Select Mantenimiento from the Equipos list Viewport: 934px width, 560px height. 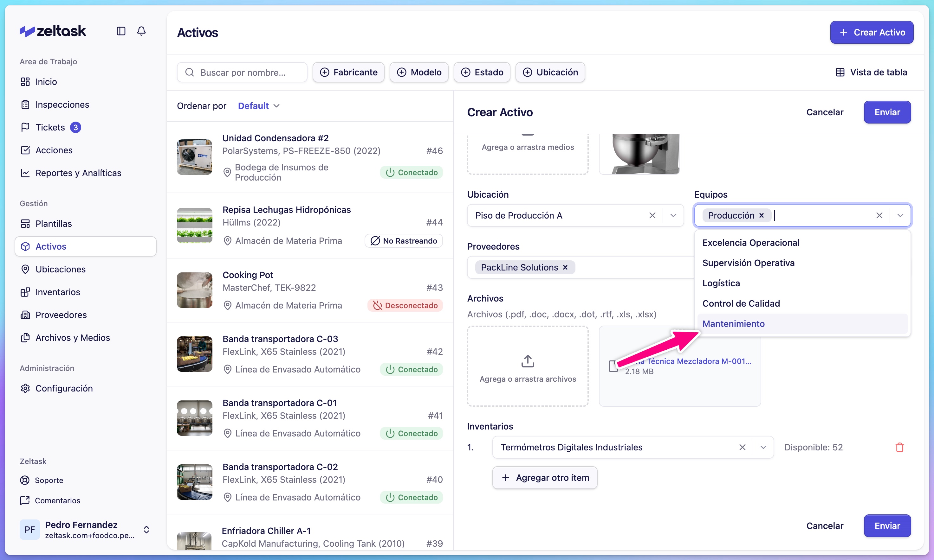pyautogui.click(x=733, y=323)
